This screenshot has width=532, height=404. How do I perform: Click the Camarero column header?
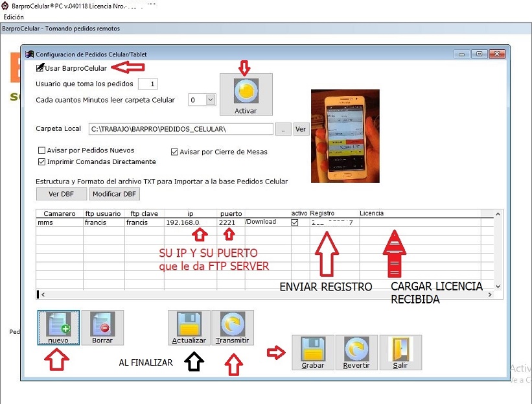coord(60,213)
